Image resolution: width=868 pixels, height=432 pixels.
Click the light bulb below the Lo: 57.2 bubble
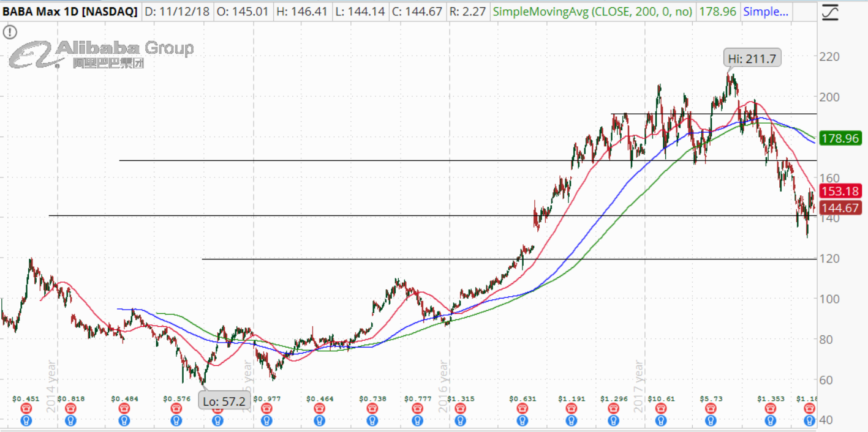pyautogui.click(x=217, y=421)
